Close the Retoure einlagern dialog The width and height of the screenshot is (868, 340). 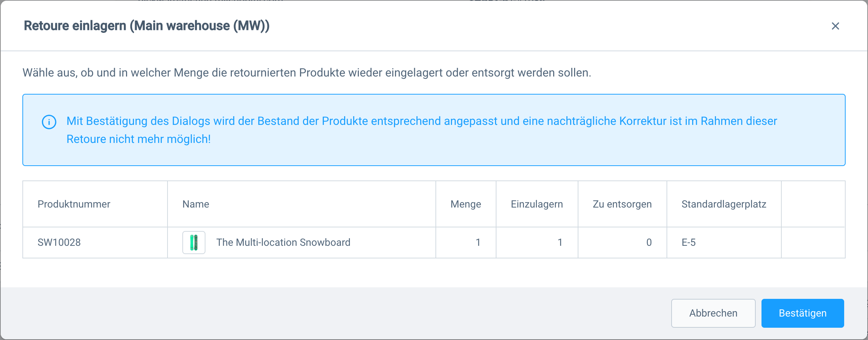click(836, 26)
